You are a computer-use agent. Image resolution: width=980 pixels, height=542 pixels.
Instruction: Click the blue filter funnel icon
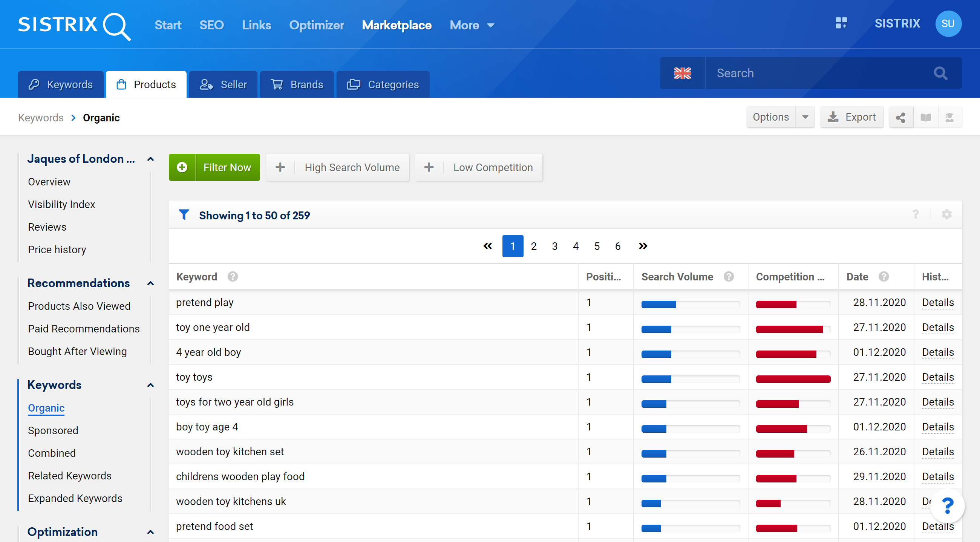(x=184, y=215)
